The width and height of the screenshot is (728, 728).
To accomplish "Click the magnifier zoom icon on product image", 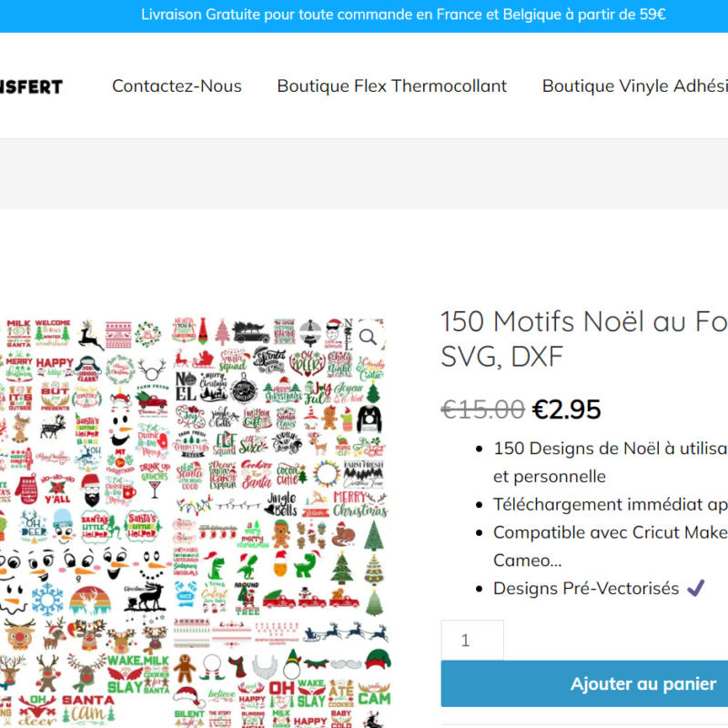I will (369, 337).
